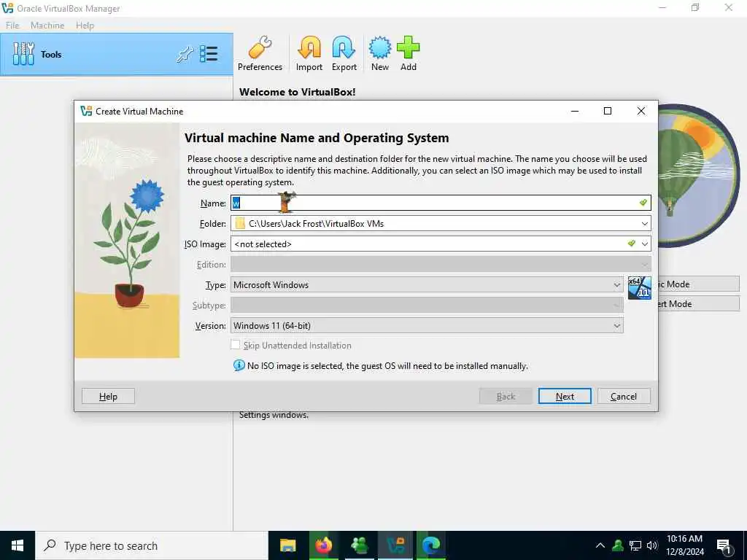
Task: Open the Version dropdown Windows 11
Action: click(x=427, y=326)
